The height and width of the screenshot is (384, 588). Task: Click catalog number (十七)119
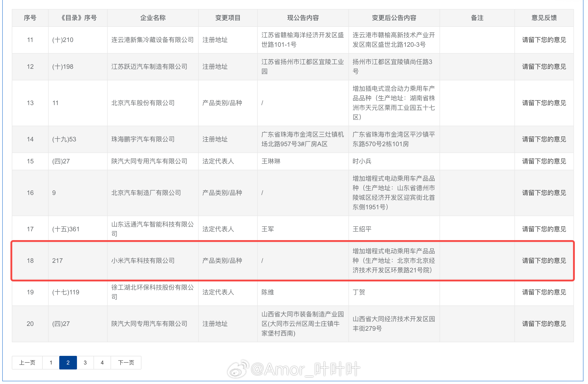66,292
